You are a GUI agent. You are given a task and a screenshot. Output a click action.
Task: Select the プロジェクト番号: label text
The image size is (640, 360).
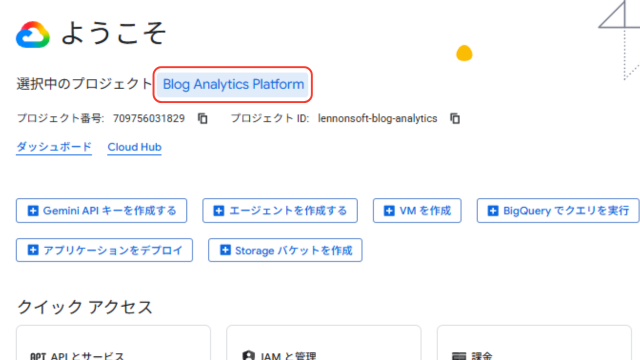pyautogui.click(x=60, y=118)
